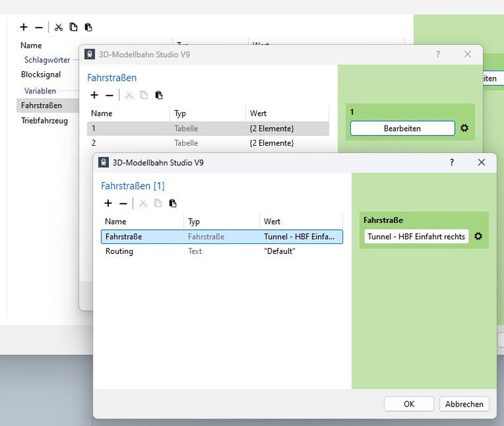Viewport: 504px width, 426px height.
Task: Open gear settings next to Tunnel - HBF field
Action: coord(478,237)
